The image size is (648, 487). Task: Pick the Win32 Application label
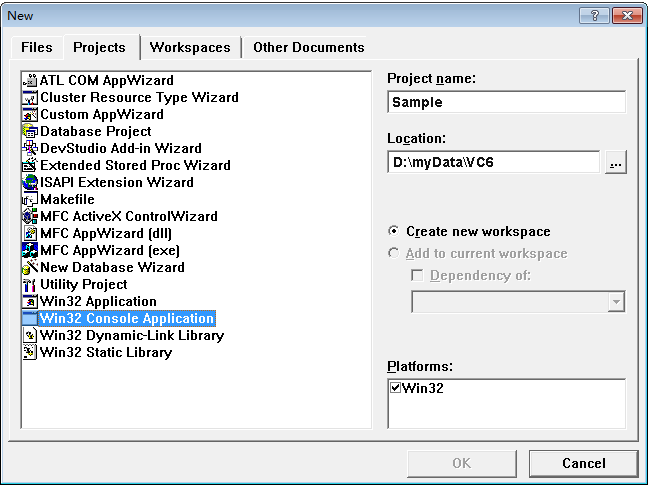pyautogui.click(x=98, y=301)
